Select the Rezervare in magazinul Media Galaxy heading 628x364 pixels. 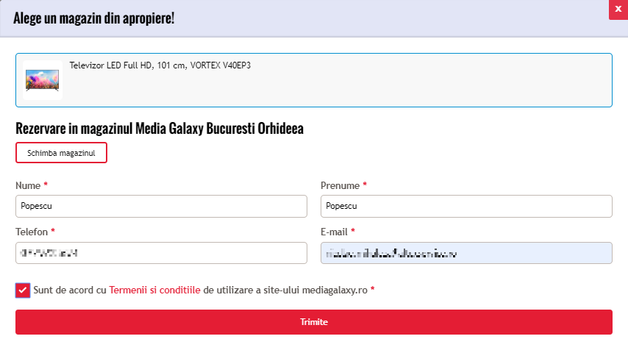[160, 129]
